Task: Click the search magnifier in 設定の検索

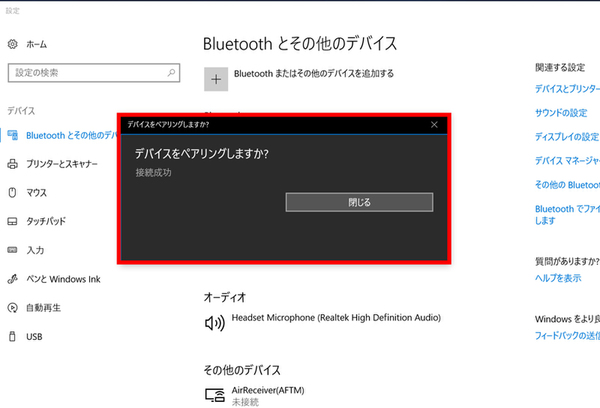Action: (x=172, y=73)
